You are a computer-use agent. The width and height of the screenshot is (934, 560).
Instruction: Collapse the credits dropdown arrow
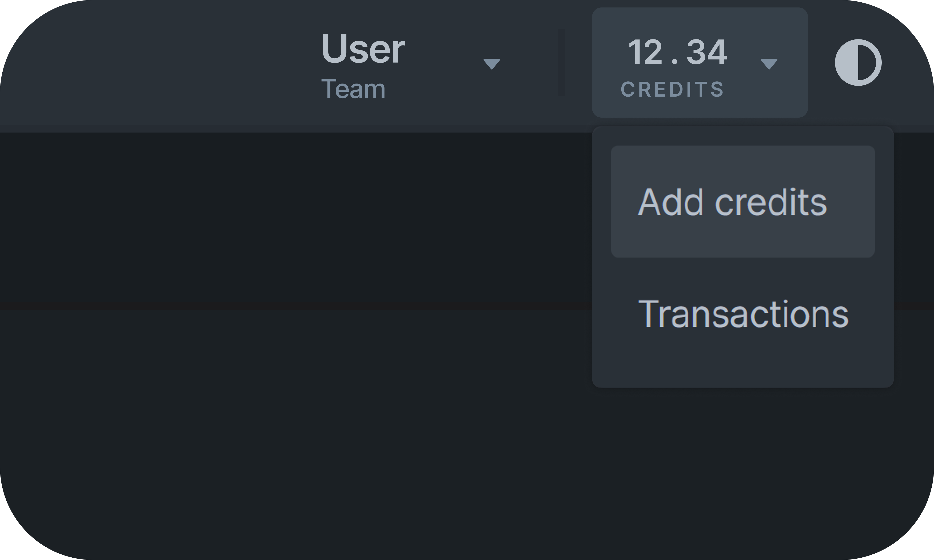point(769,64)
